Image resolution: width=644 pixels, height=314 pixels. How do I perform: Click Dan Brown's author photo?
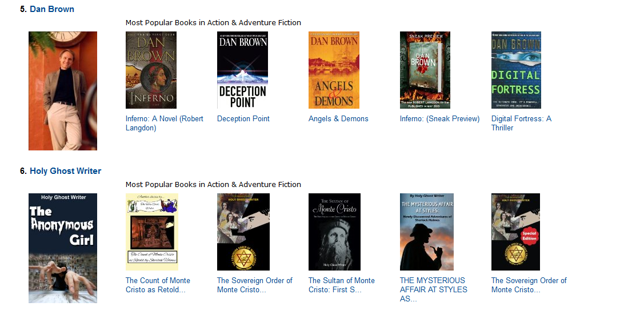(63, 91)
